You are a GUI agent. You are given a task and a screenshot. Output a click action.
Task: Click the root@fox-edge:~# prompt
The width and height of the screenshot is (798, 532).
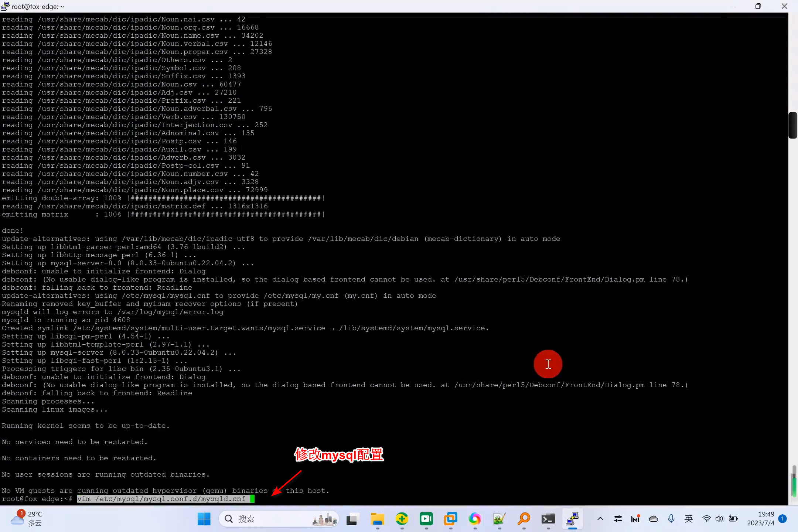click(37, 499)
